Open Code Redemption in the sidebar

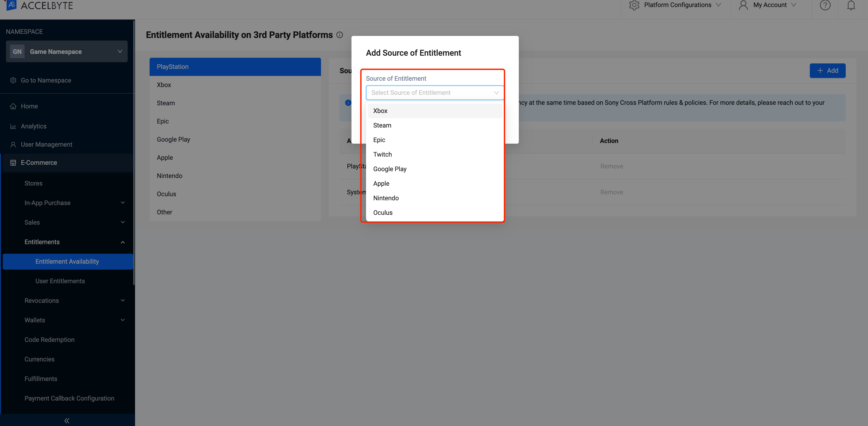50,340
